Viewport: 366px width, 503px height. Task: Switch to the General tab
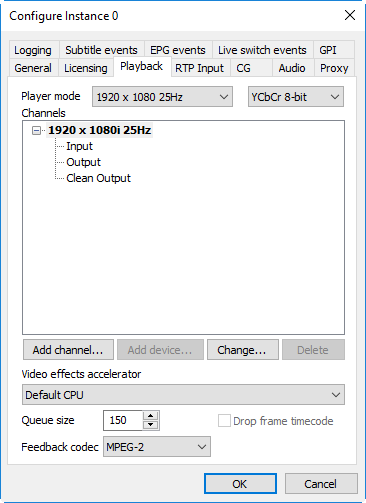[33, 68]
